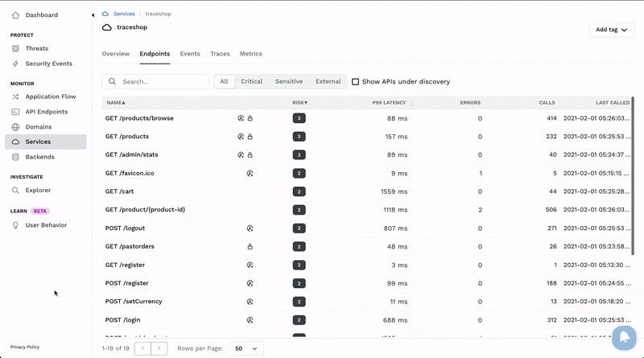
Task: Click the Backends database icon
Action: coord(16,157)
